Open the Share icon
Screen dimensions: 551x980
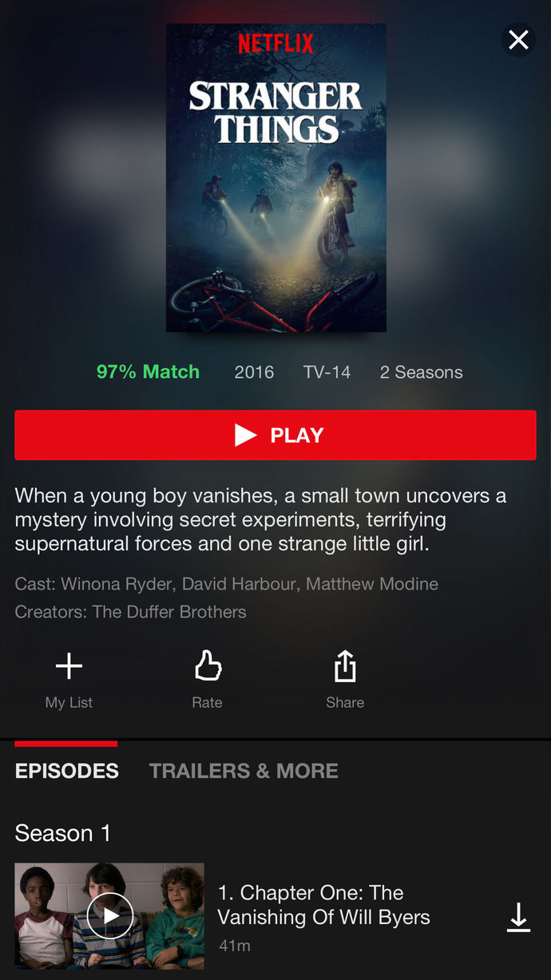(x=345, y=666)
